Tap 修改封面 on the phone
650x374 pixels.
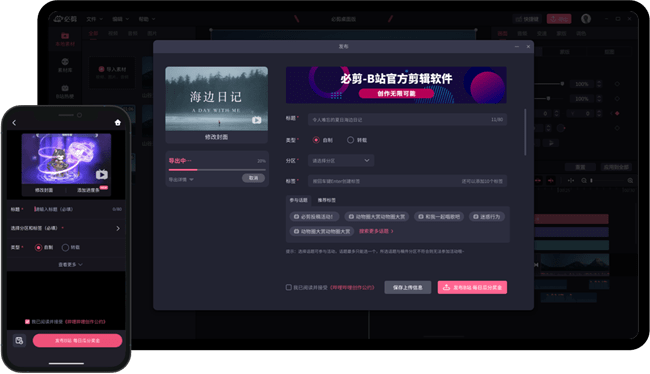[44, 190]
